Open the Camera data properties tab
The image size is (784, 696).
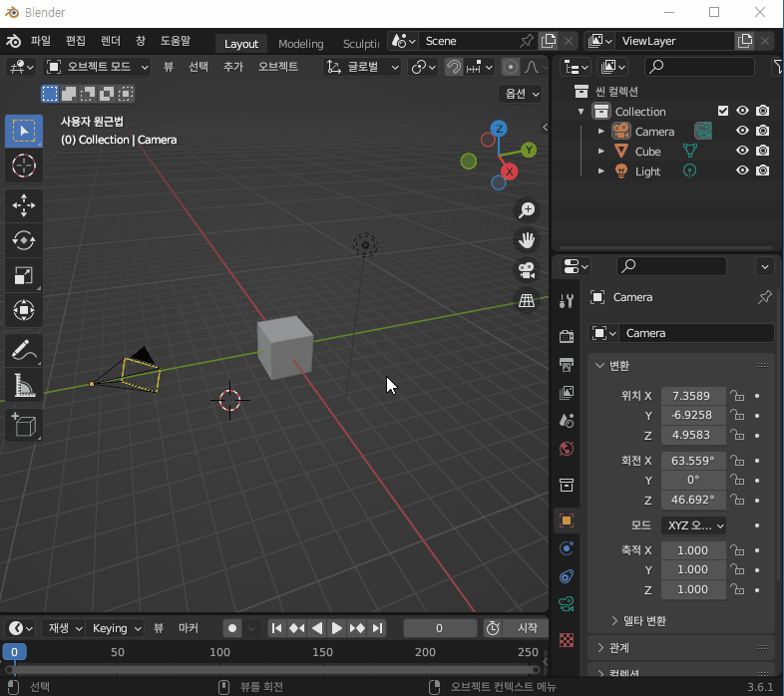(567, 604)
